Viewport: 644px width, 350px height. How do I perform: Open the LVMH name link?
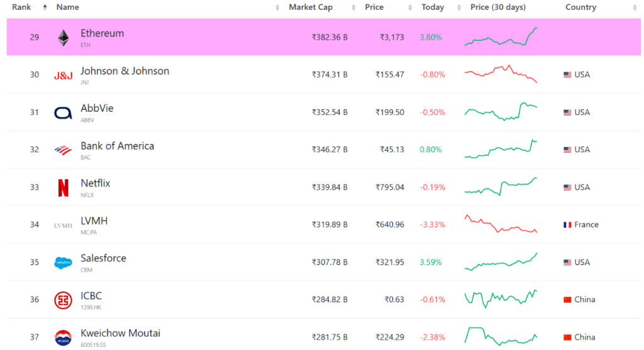coord(94,221)
